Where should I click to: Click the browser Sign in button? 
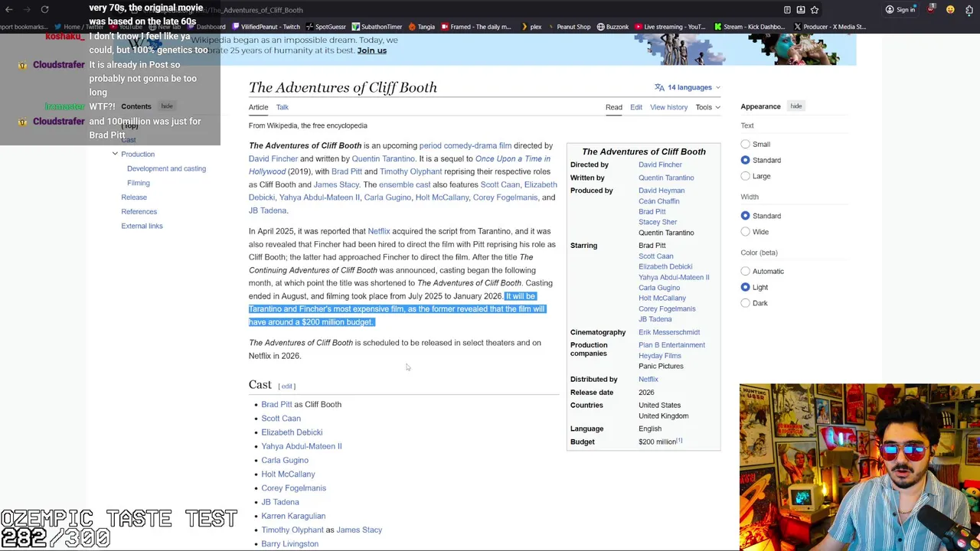[x=900, y=10]
